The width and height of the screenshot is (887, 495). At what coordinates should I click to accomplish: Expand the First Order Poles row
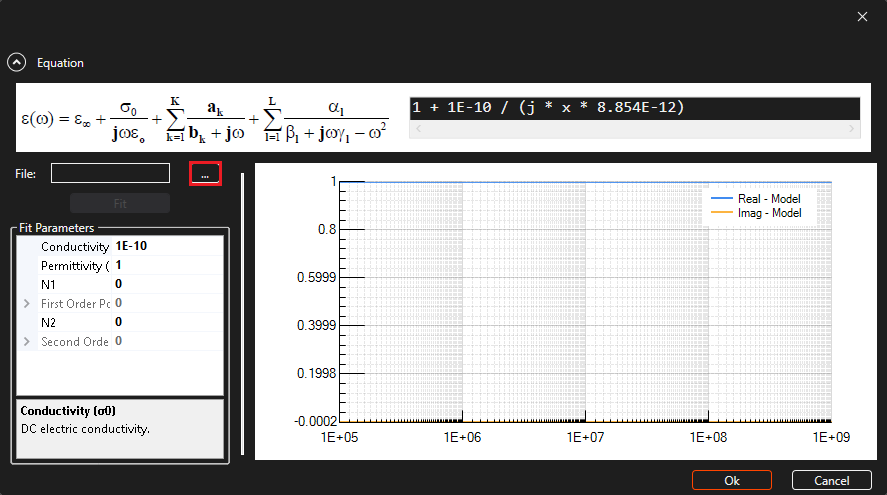click(27, 303)
